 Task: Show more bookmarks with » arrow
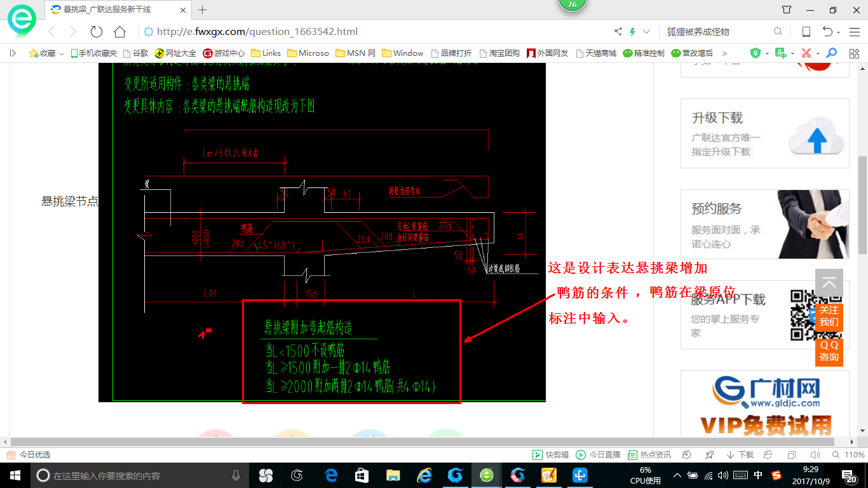(724, 53)
